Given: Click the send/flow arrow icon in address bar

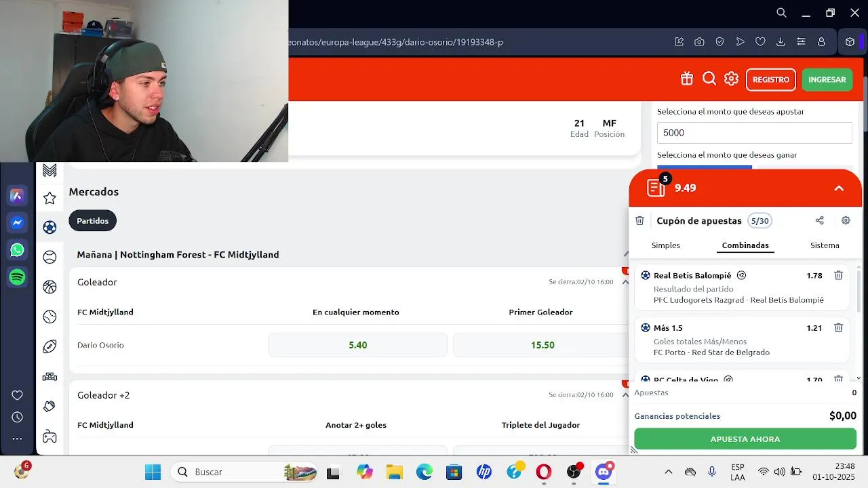Looking at the screenshot, I should (x=740, y=42).
